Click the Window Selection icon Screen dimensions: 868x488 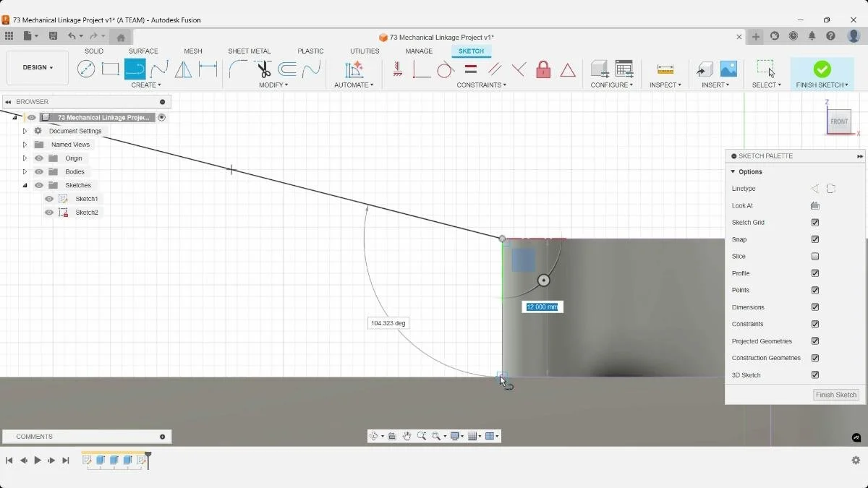tap(766, 69)
